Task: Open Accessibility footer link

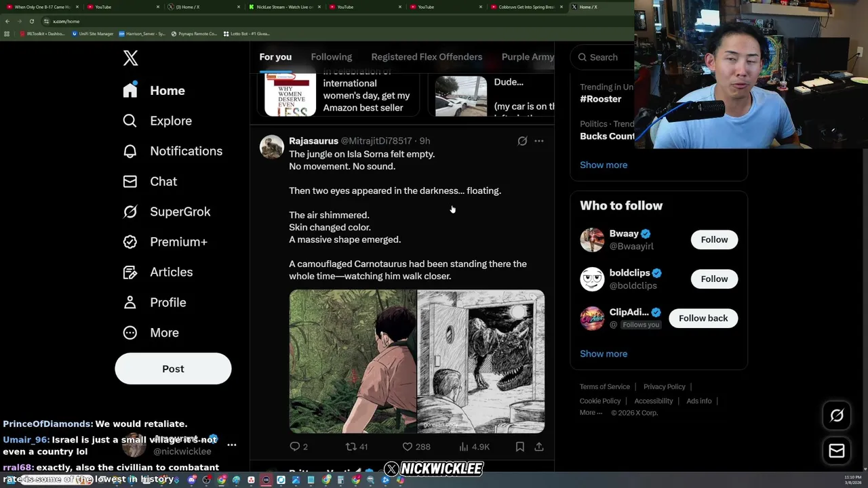Action: pos(654,401)
